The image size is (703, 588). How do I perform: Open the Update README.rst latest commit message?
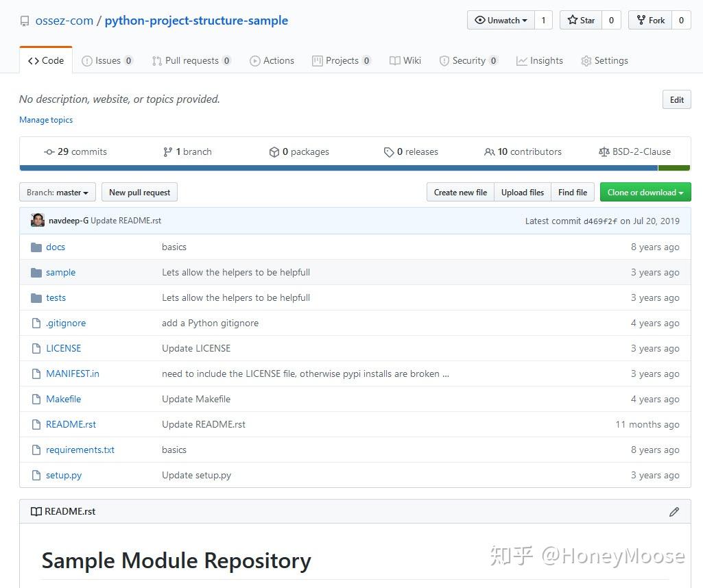[x=126, y=221]
